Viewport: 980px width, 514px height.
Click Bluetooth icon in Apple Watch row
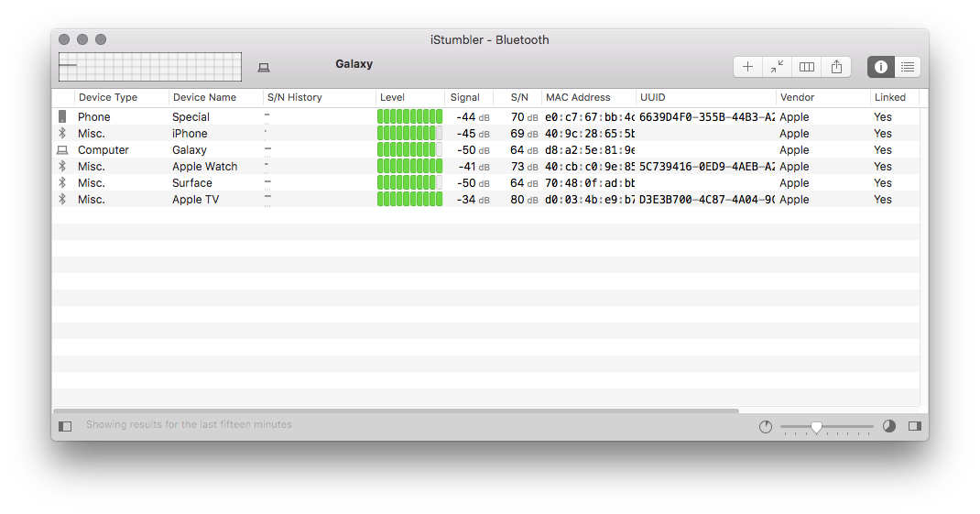62,167
